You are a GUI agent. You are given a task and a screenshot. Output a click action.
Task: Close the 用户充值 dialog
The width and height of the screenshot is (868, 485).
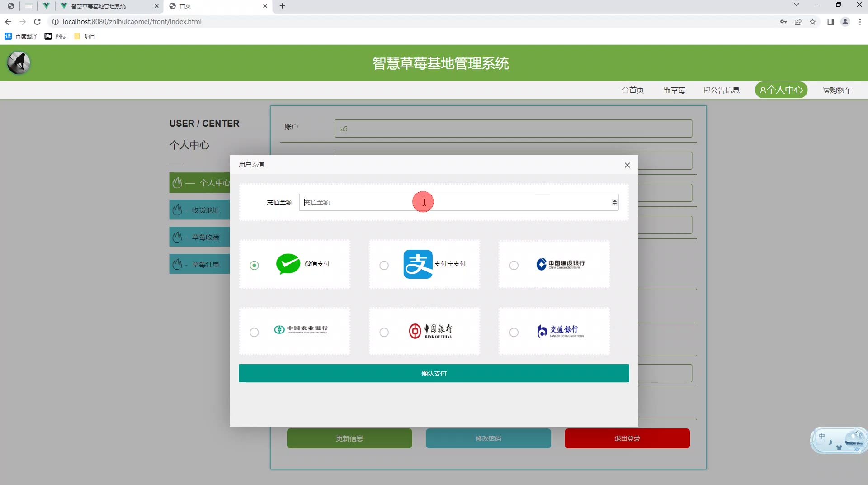click(x=627, y=165)
